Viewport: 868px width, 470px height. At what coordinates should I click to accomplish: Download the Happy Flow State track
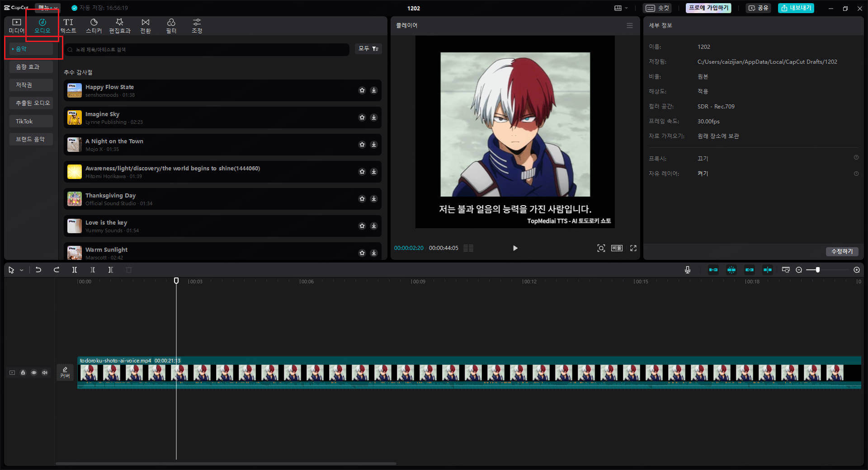click(x=374, y=90)
